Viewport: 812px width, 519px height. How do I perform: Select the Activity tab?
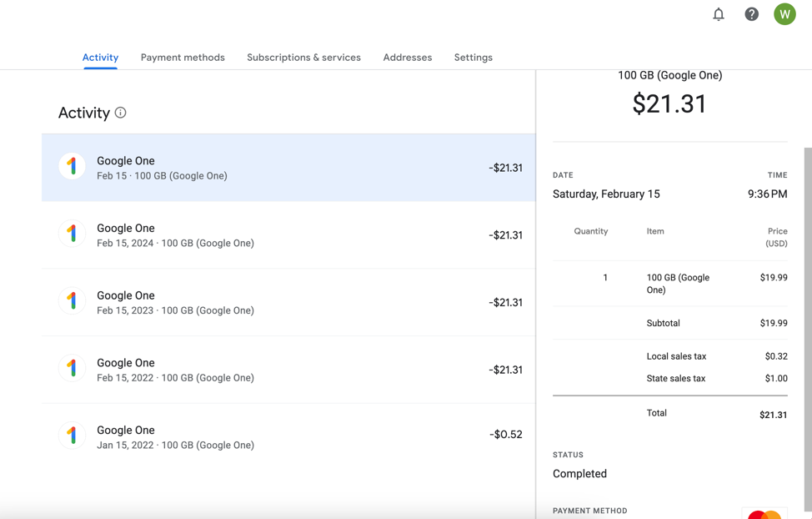pos(100,58)
